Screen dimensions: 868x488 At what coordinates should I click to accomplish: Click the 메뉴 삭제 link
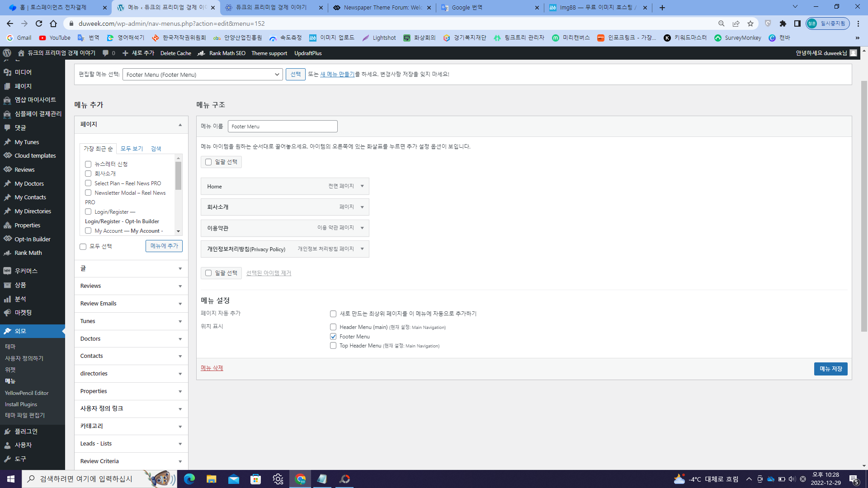coord(212,368)
